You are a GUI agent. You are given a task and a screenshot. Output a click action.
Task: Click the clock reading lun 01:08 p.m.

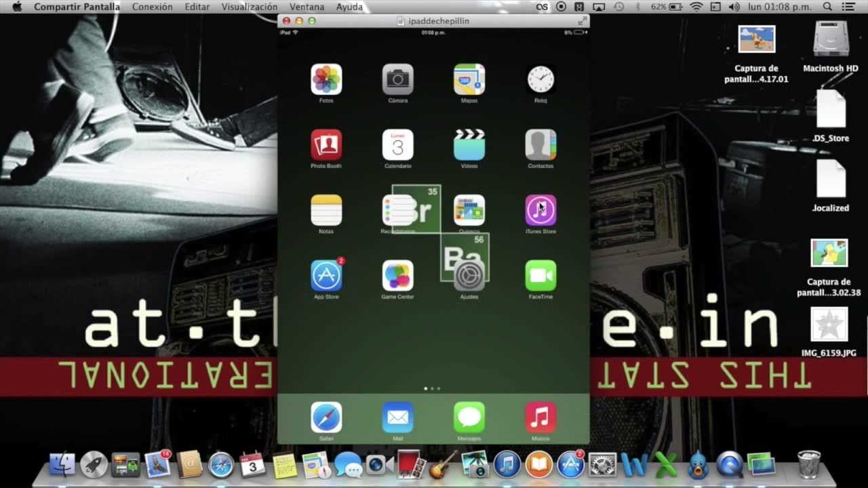(781, 7)
